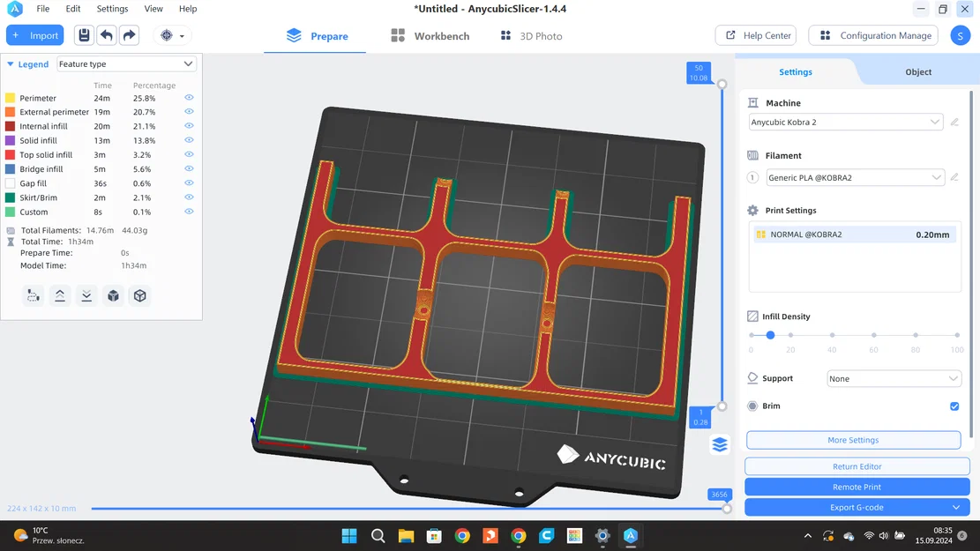This screenshot has width=980, height=551.
Task: Open File Explorer from taskbar
Action: point(407,536)
